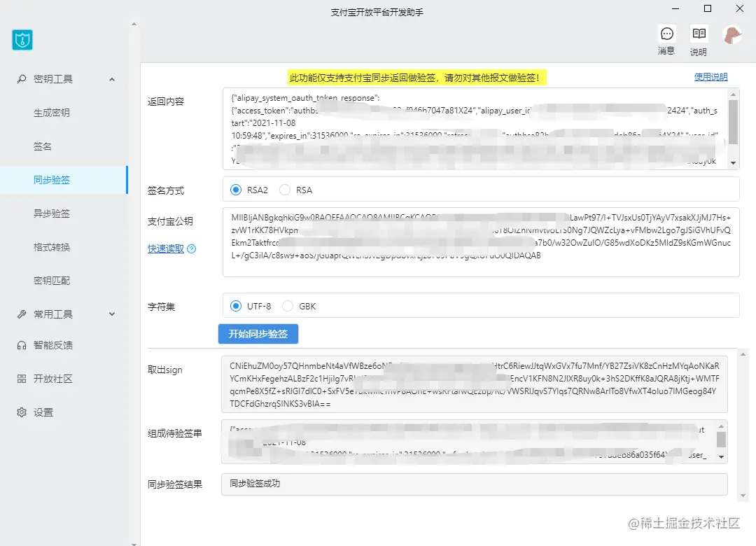Image resolution: width=756 pixels, height=546 pixels.
Task: Click results panel scroll up arrow
Action: (743, 354)
